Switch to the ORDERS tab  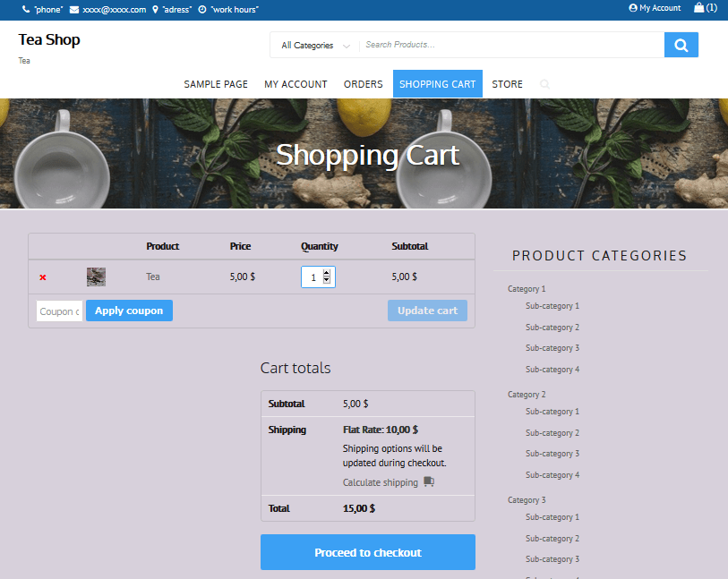tap(363, 83)
